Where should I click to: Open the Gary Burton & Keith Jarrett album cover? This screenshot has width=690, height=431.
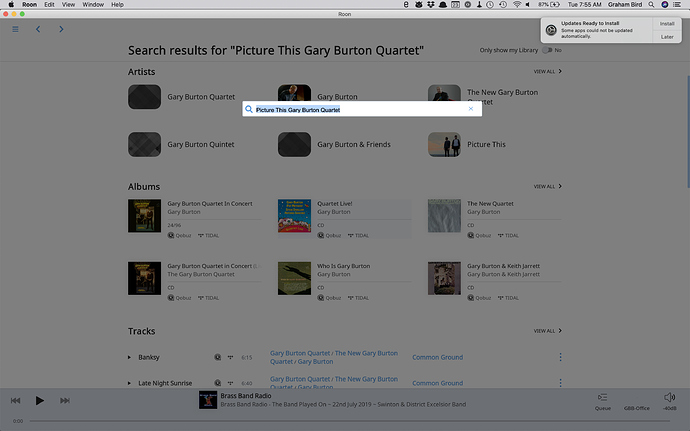tap(444, 278)
